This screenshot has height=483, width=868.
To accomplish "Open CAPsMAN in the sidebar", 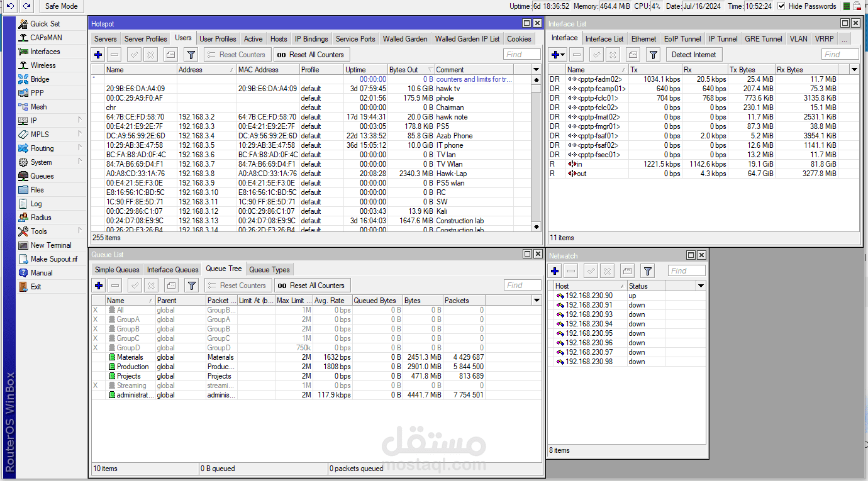I will [x=46, y=38].
